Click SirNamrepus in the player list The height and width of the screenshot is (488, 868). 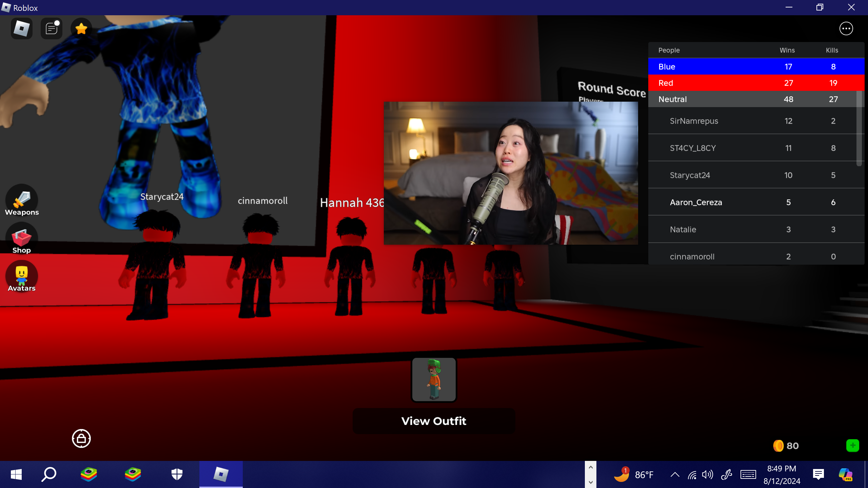[694, 121]
